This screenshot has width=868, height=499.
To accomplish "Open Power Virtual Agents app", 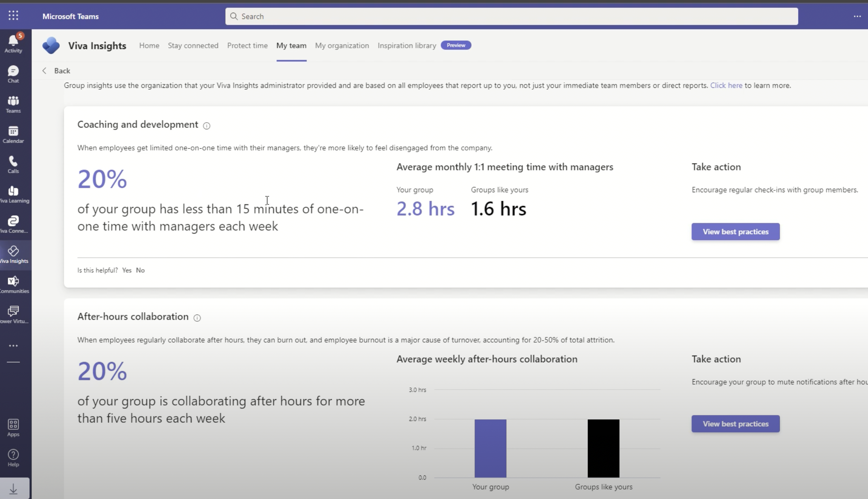I will point(13,315).
